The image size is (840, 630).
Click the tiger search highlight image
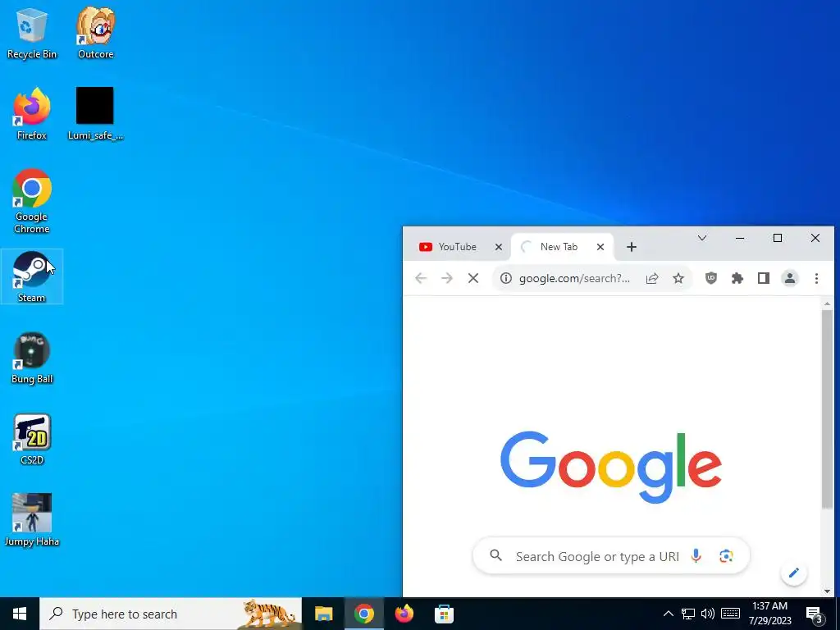coord(269,614)
